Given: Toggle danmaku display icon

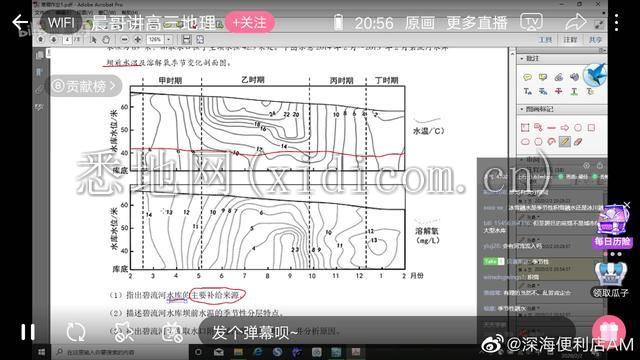Looking at the screenshot, I should pyautogui.click(x=172, y=332).
